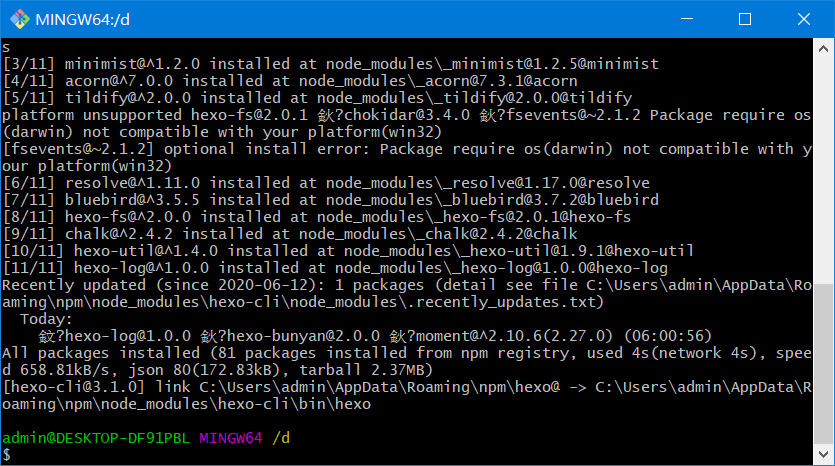
Task: Click the purple MINGW64 prompt label
Action: point(231,438)
